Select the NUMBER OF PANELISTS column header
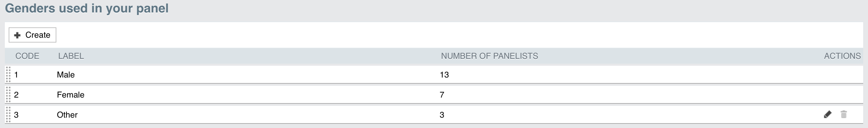Image resolution: width=868 pixels, height=128 pixels. tap(489, 56)
